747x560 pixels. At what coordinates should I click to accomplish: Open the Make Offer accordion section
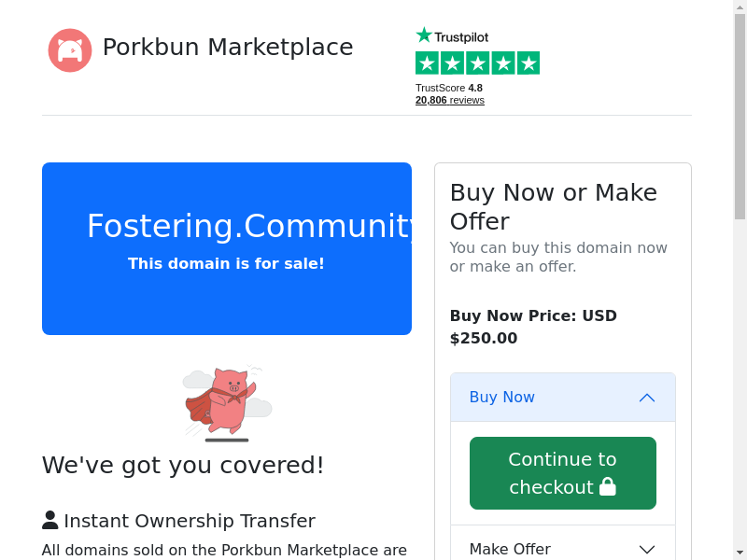click(x=510, y=549)
